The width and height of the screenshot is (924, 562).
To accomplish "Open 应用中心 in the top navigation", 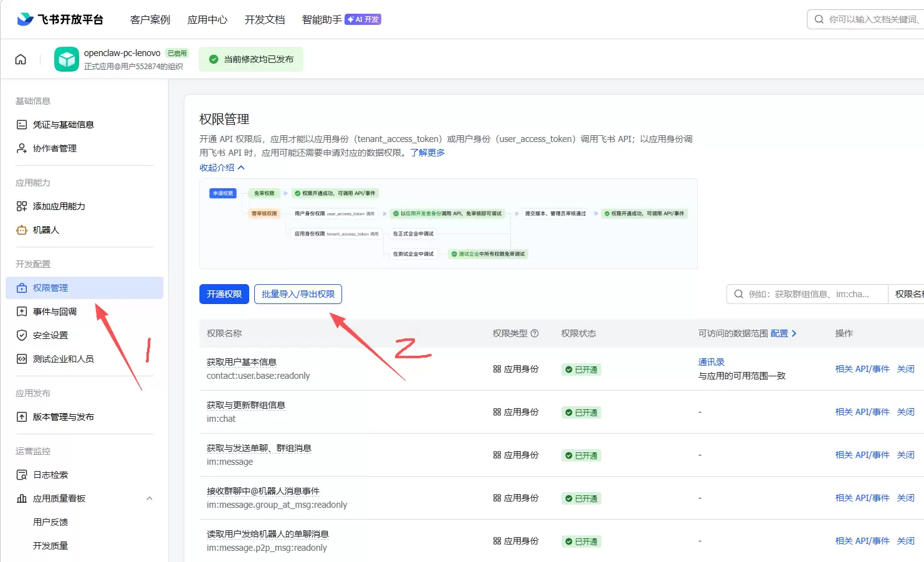I will click(x=207, y=20).
